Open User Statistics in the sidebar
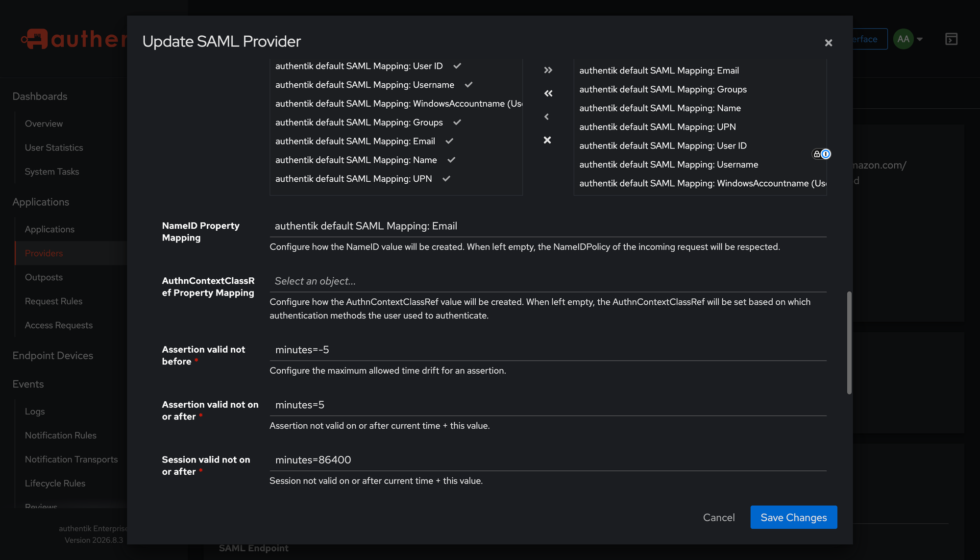 point(54,147)
